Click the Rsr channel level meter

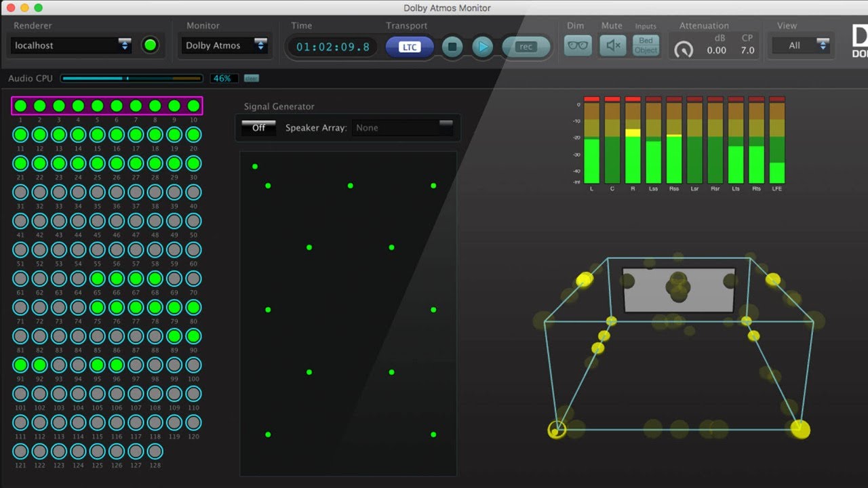[x=715, y=140]
